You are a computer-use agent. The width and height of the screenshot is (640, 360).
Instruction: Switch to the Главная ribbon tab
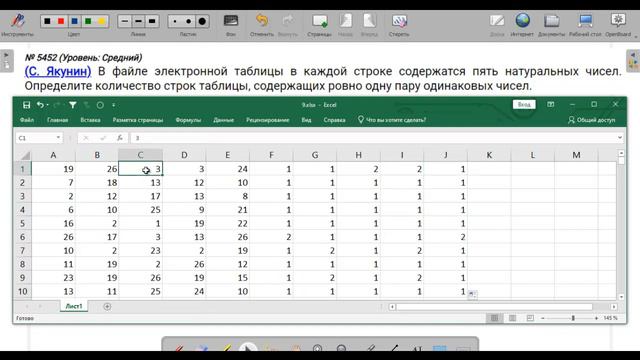[x=58, y=120]
